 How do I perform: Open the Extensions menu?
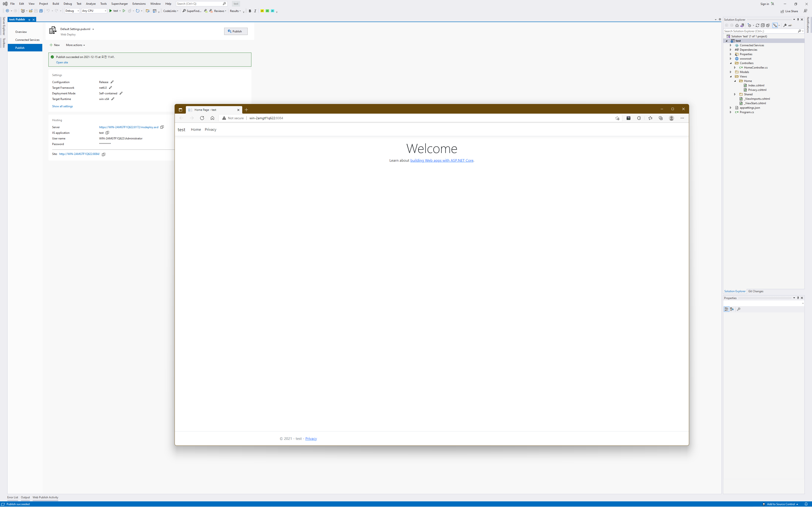tap(139, 4)
